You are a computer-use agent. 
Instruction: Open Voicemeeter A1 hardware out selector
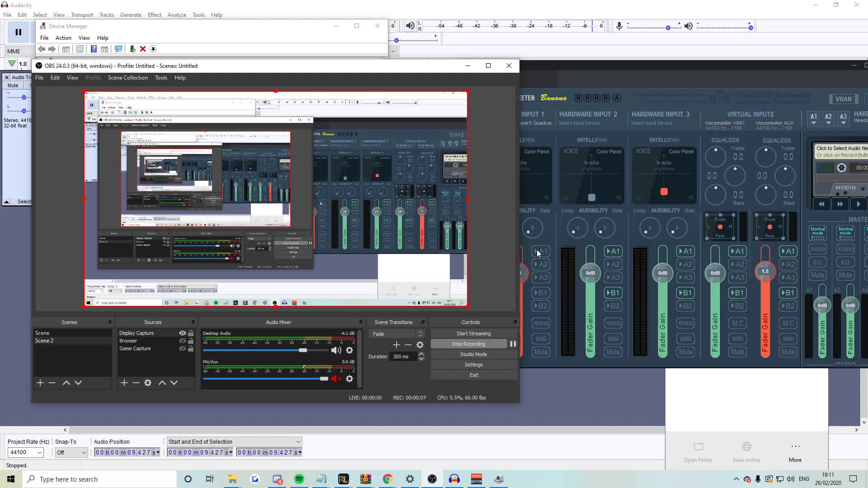[x=813, y=119]
